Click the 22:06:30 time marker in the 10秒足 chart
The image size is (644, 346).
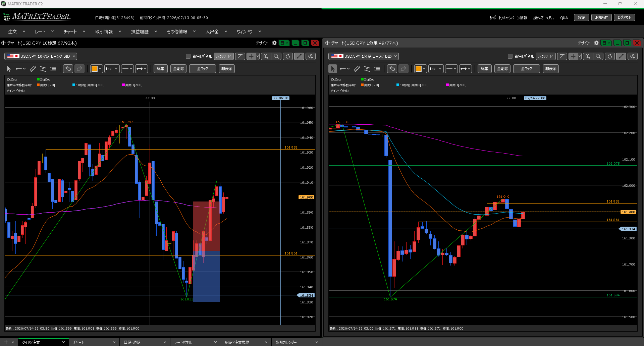(281, 98)
